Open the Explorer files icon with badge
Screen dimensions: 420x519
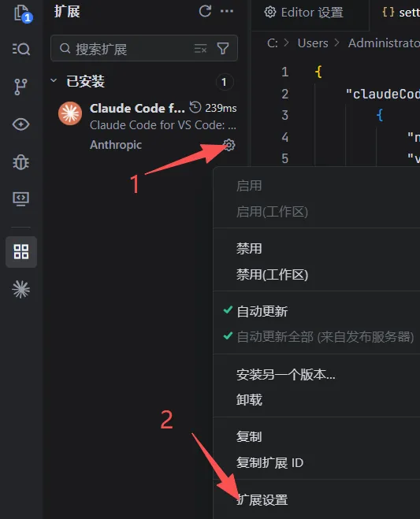tap(22, 13)
